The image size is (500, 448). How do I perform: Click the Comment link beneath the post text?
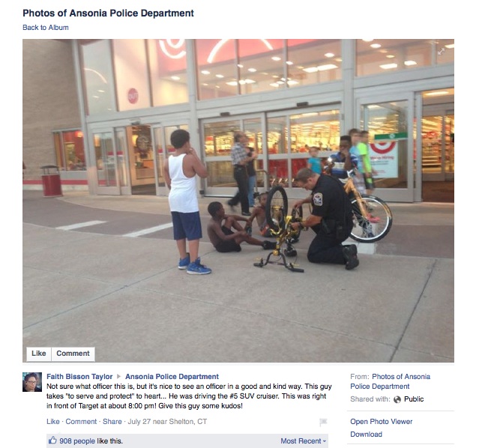point(81,422)
